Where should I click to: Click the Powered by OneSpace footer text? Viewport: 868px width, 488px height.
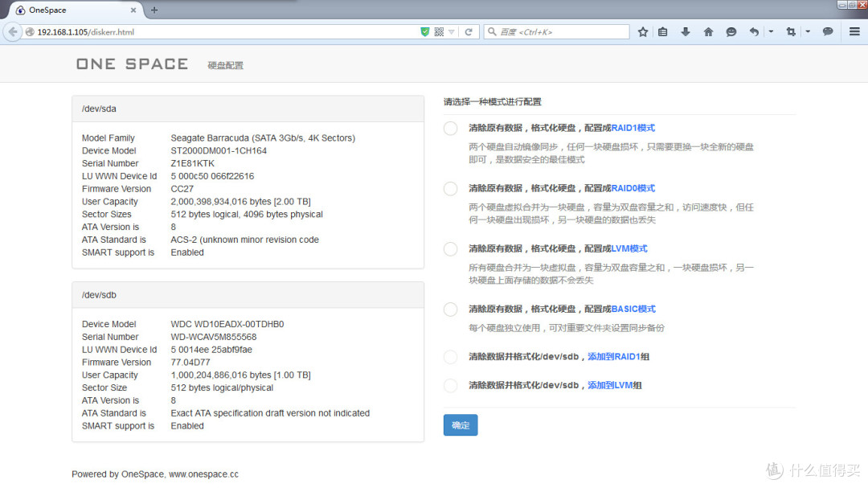click(155, 474)
